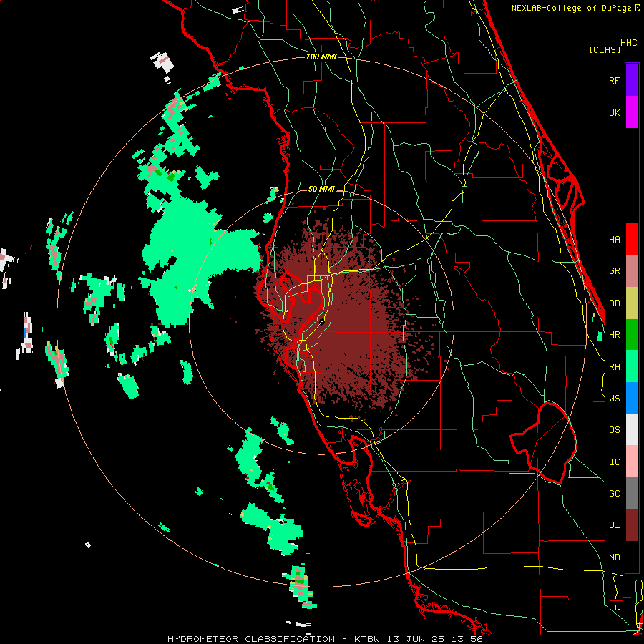Click the HA red legend swatch
This screenshot has width=644, height=644.
click(632, 239)
